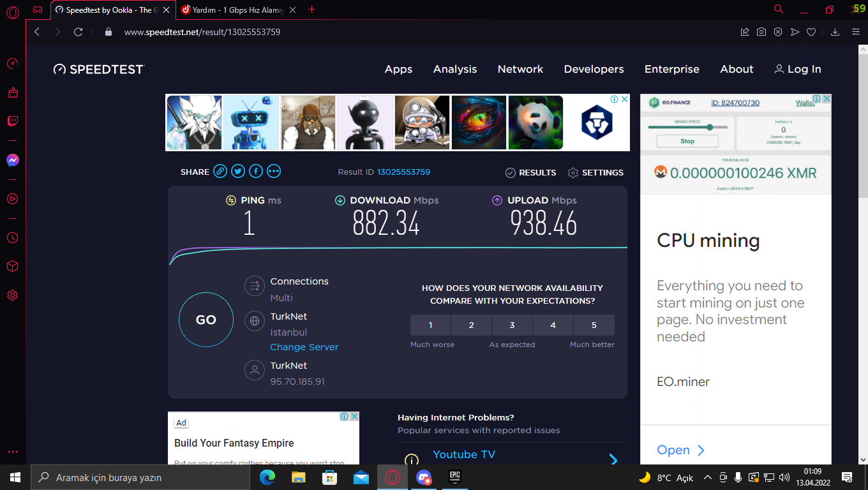
Task: Open the Downloads icon
Action: click(x=835, y=32)
